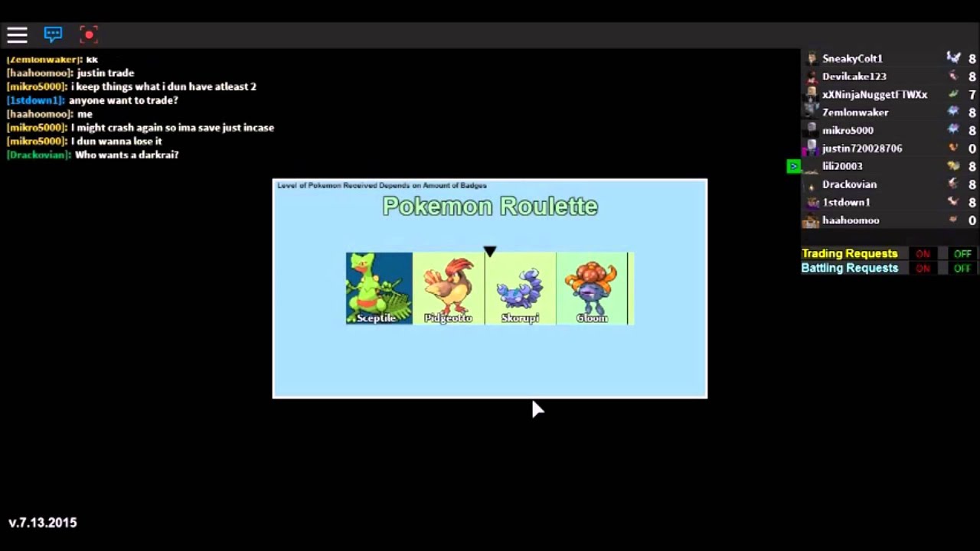The image size is (980, 551).
Task: Click mikro5000's avatar icon
Action: [811, 130]
